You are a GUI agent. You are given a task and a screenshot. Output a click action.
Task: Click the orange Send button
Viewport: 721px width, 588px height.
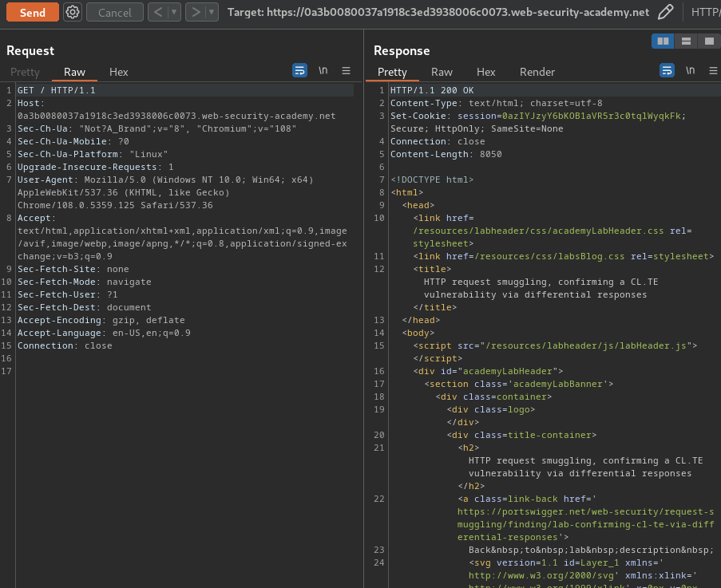point(32,12)
